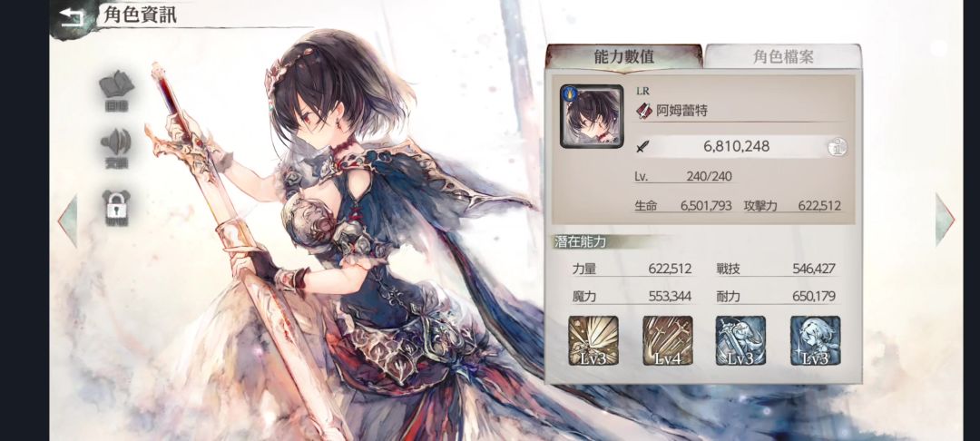
Task: Tap the 阿姆蕾特 character portrait thumbnail
Action: click(592, 116)
